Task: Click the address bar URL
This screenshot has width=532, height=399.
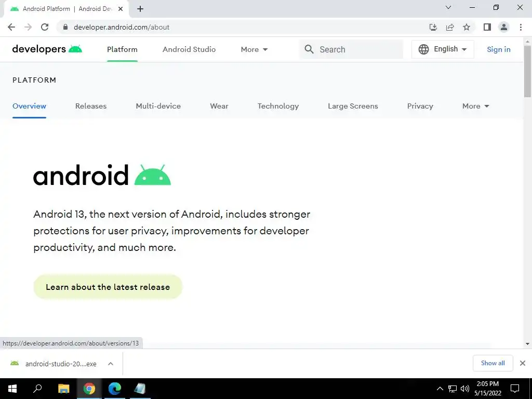Action: pyautogui.click(x=122, y=27)
